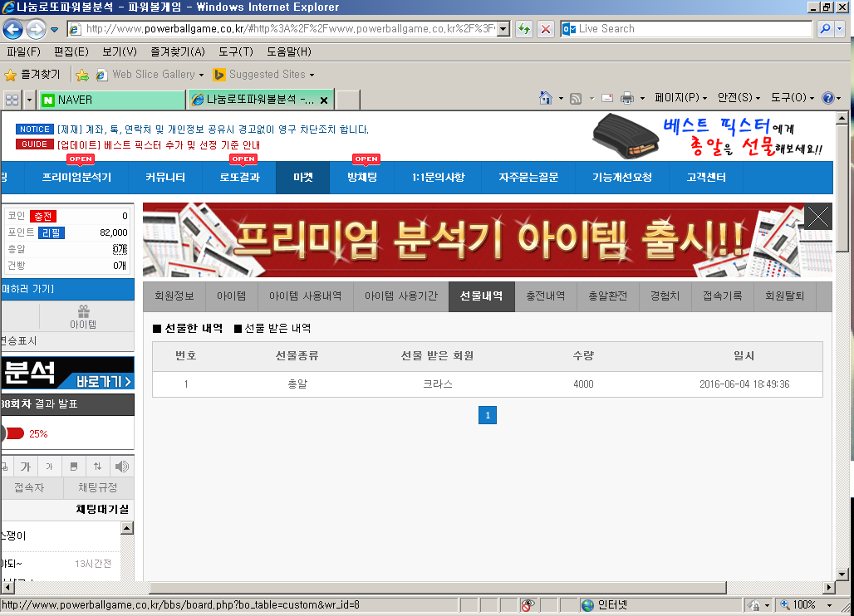The width and height of the screenshot is (854, 616).
Task: Open 1:1문의사항 navigation item
Action: [x=439, y=178]
